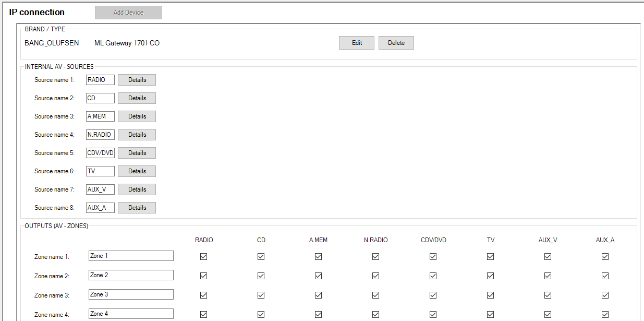The height and width of the screenshot is (321, 644).
Task: Open Details for the RADIO source
Action: click(x=137, y=80)
